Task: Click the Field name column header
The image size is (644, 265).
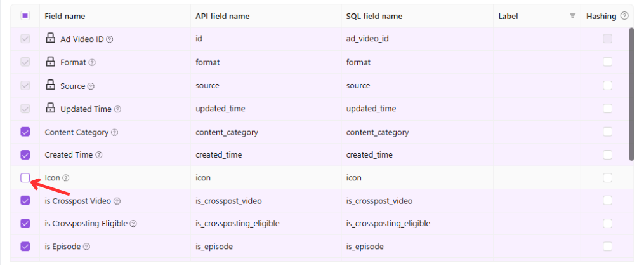Action: tap(65, 17)
